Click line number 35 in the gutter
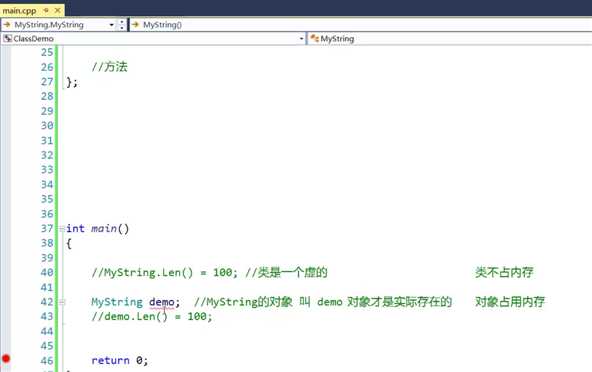This screenshot has height=372, width=592. 47,199
